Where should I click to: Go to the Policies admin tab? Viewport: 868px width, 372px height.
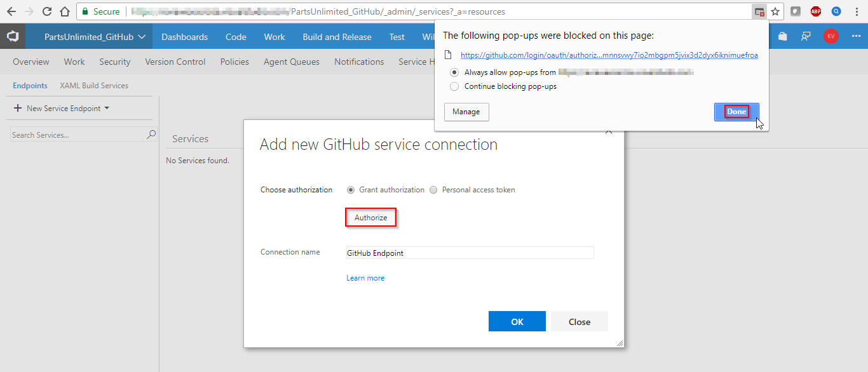pyautogui.click(x=234, y=62)
